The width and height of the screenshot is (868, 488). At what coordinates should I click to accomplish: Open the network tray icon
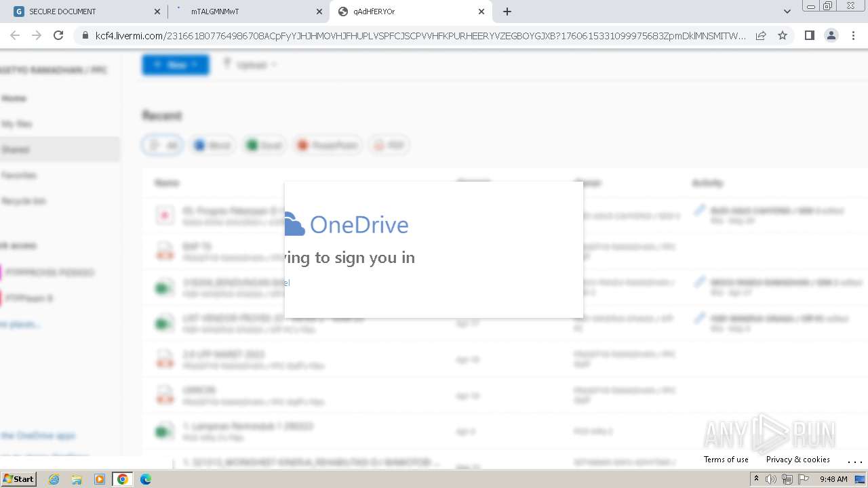[x=787, y=479]
